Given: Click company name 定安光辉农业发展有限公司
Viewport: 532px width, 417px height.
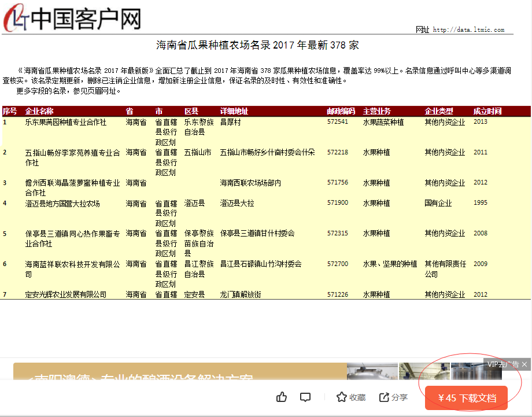Looking at the screenshot, I should point(66,294).
